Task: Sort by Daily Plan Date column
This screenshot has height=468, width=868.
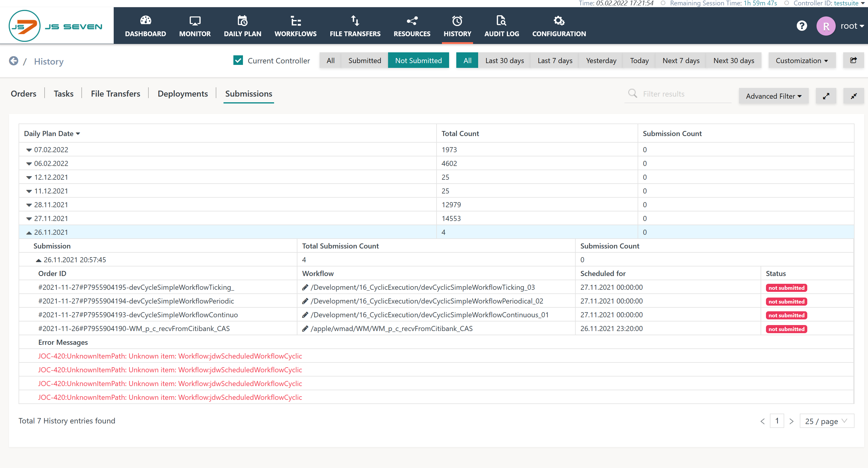Action: tap(52, 134)
